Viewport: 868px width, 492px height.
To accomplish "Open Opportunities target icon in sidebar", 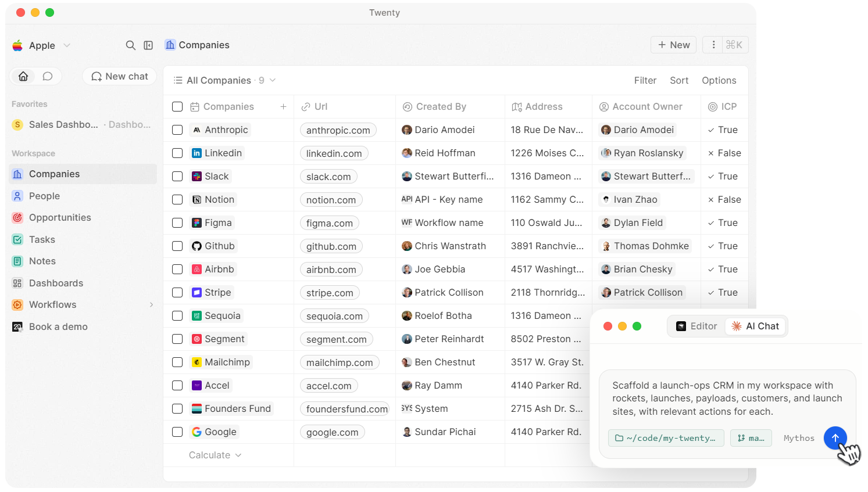I will tap(17, 218).
